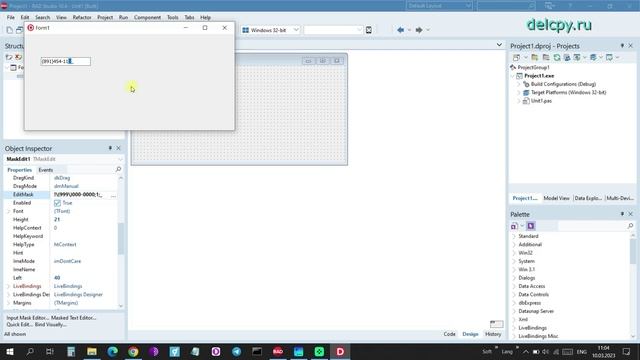Expand the Margins property

[8, 303]
